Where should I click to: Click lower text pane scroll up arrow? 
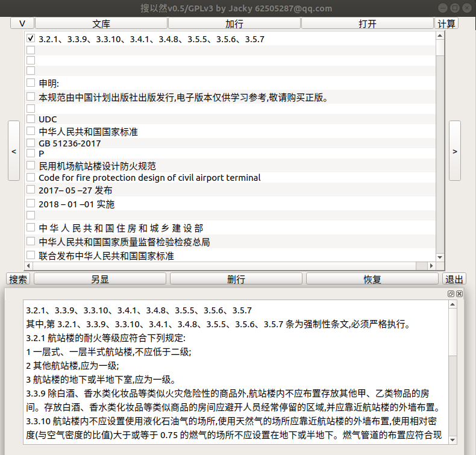(453, 304)
